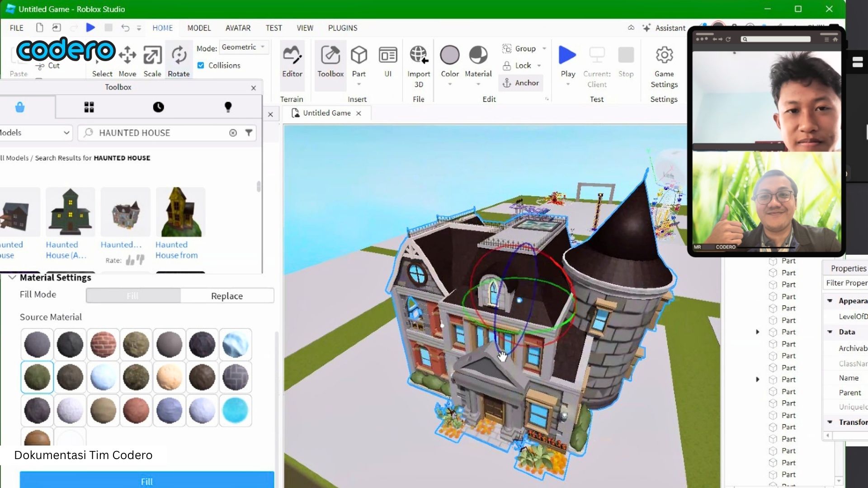The width and height of the screenshot is (868, 488).
Task: Select the Rotate tool
Action: pyautogui.click(x=179, y=61)
